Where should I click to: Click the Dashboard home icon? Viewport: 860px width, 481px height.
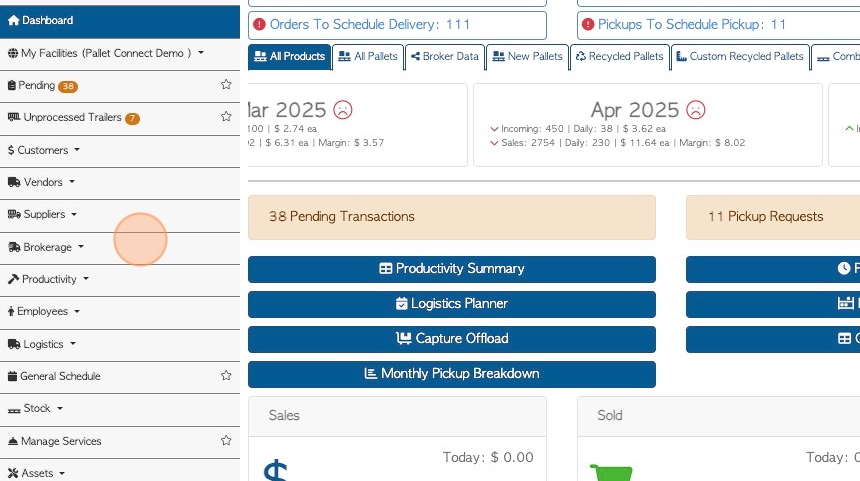(13, 20)
